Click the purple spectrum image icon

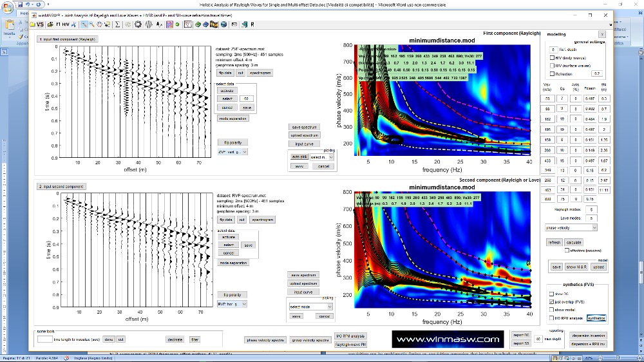click(x=169, y=24)
